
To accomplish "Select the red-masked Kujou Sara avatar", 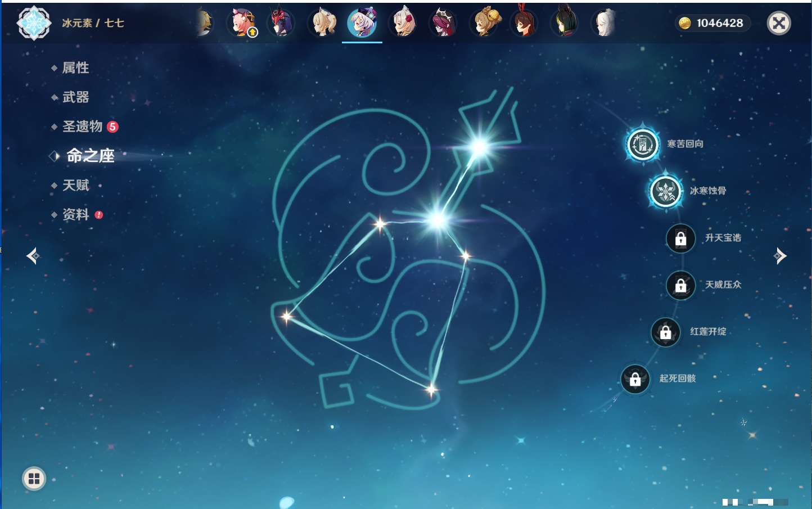I will tap(281, 23).
